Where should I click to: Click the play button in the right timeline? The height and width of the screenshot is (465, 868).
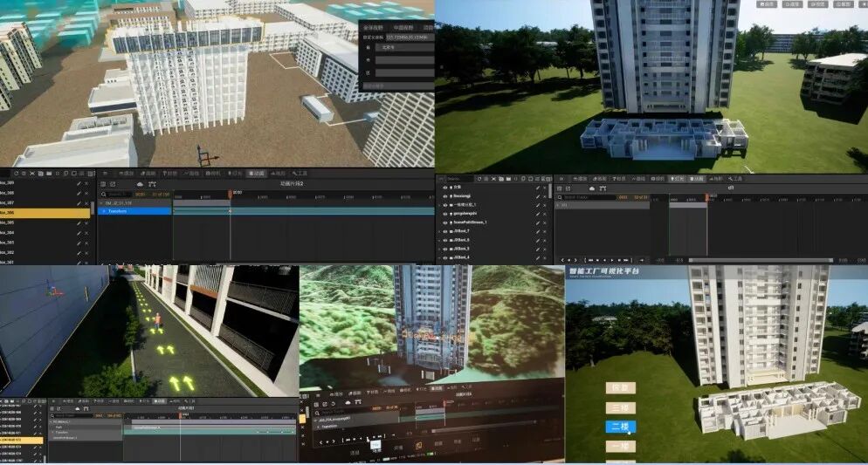pos(611,260)
